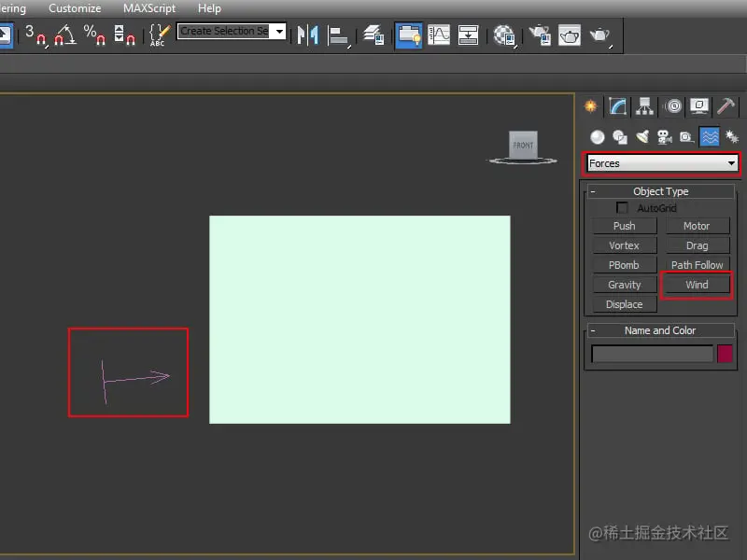The height and width of the screenshot is (560, 747).
Task: Click Render Production teapot icon
Action: [x=600, y=35]
